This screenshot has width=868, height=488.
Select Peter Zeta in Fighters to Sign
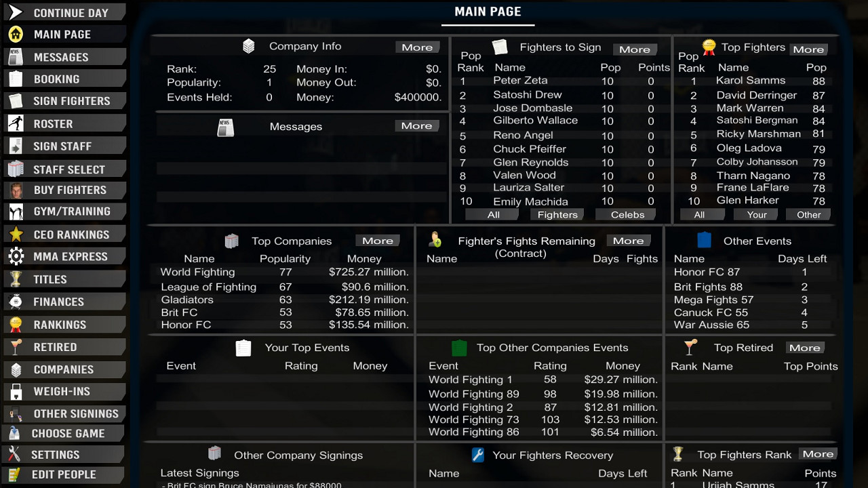pyautogui.click(x=520, y=81)
